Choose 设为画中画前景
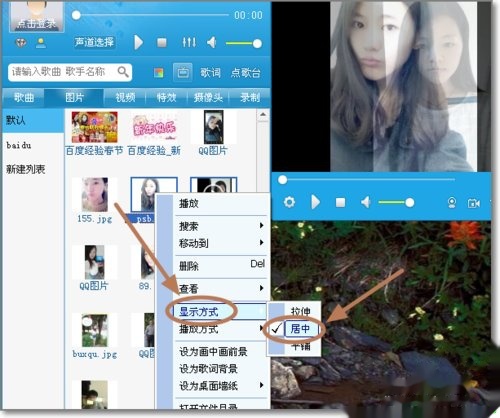Image resolution: width=500 pixels, height=418 pixels. coord(221,352)
